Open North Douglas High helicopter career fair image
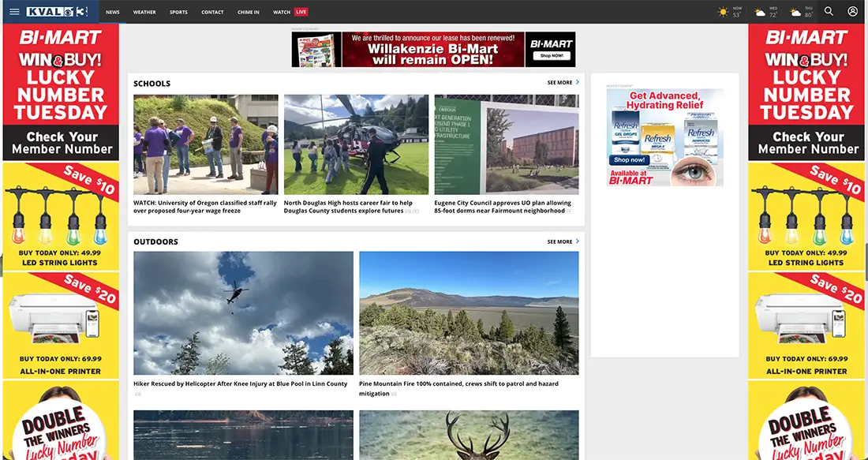 [x=356, y=144]
